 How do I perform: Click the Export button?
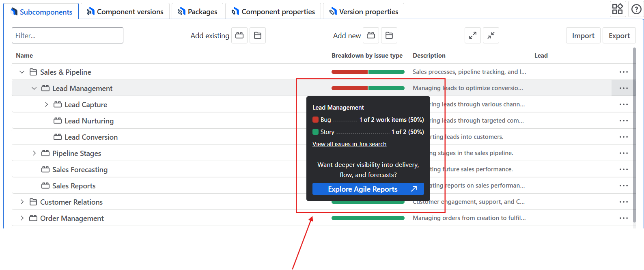pos(619,35)
